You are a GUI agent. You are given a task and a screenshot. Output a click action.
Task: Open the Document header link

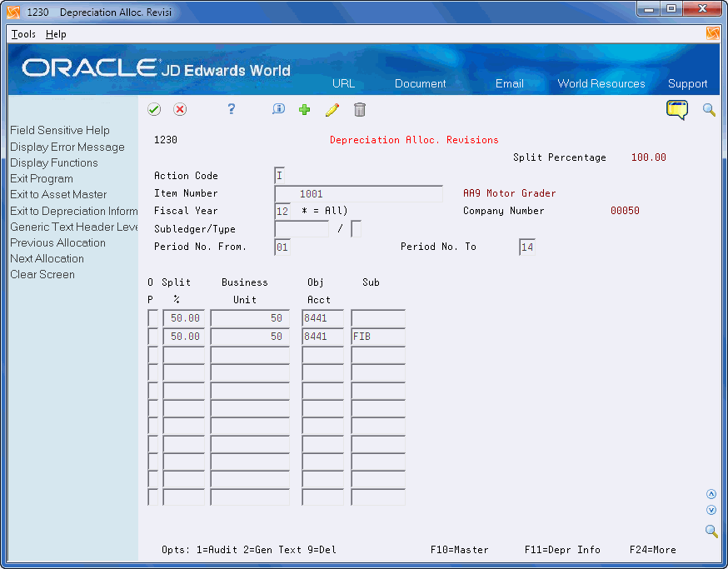[420, 83]
